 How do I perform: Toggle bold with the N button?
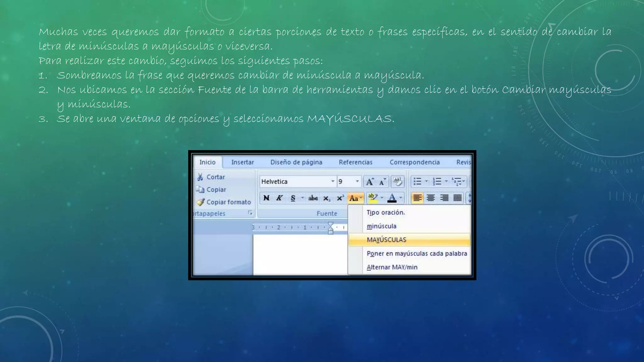266,198
